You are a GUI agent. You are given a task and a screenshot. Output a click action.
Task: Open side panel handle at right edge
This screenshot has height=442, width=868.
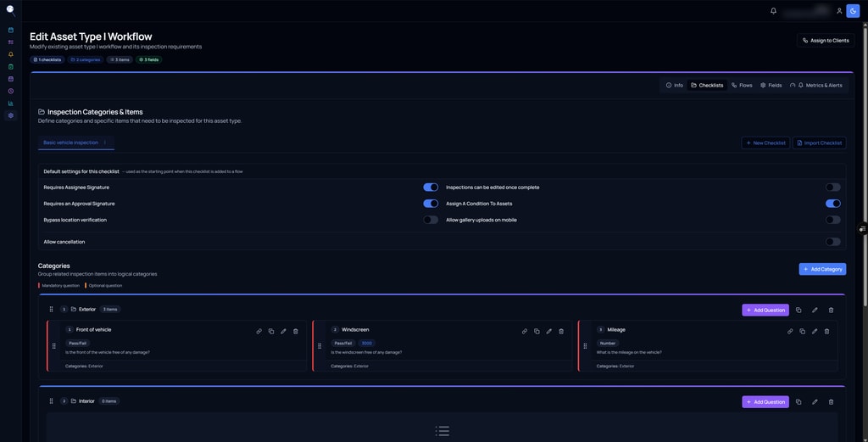click(862, 229)
